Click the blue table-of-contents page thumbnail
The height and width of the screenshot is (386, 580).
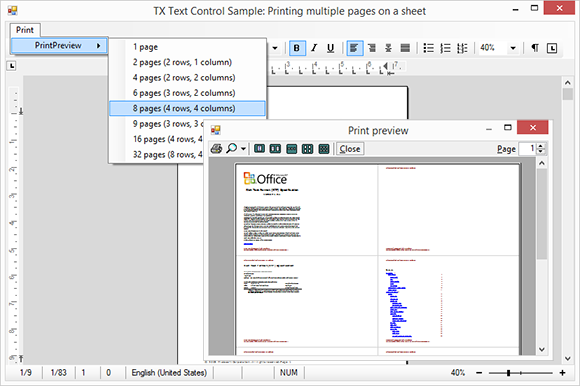click(x=448, y=301)
